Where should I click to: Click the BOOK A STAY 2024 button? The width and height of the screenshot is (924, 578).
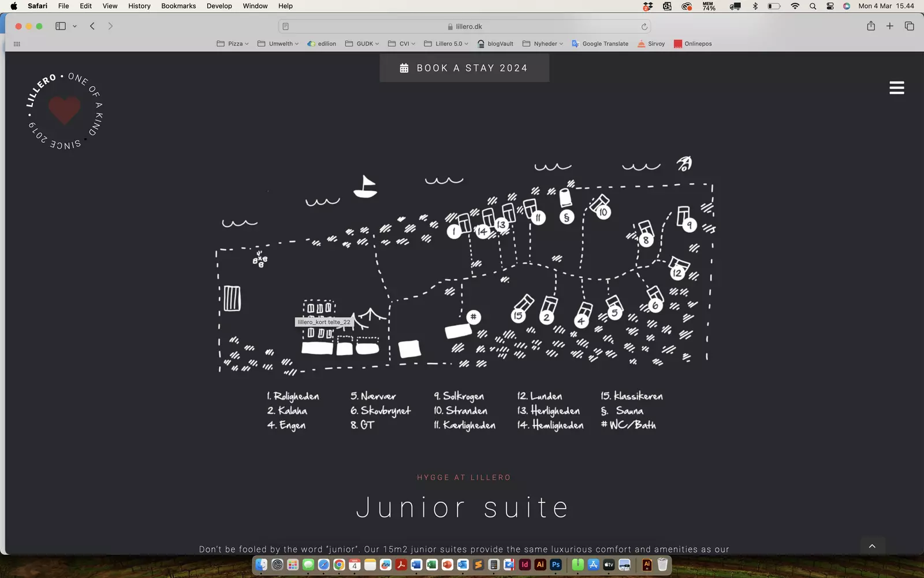[x=464, y=68]
